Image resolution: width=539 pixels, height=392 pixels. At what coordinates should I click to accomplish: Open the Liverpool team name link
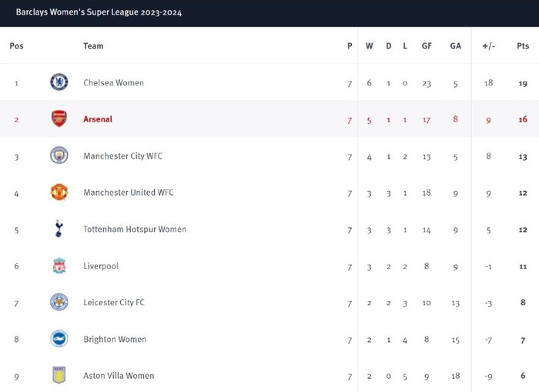tap(101, 266)
